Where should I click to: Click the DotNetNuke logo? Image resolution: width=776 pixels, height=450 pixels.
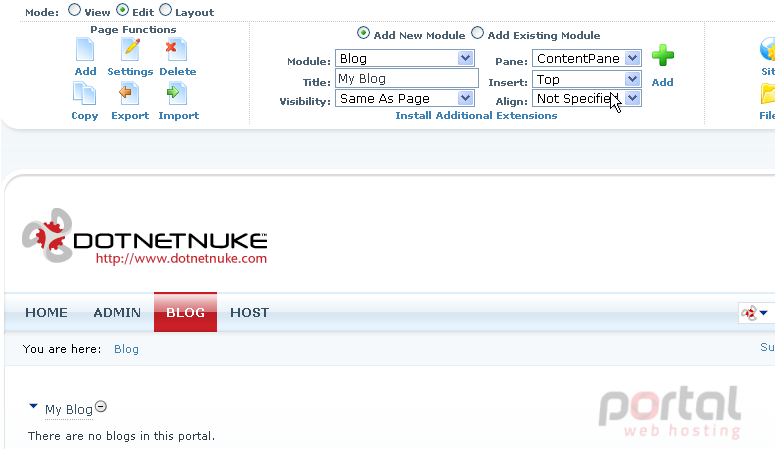tap(145, 236)
